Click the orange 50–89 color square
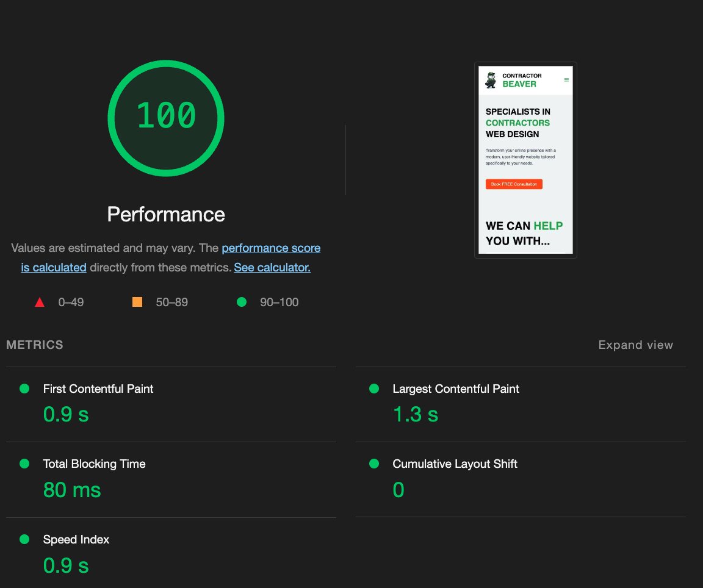Screen dimensions: 703x588 [x=137, y=301]
